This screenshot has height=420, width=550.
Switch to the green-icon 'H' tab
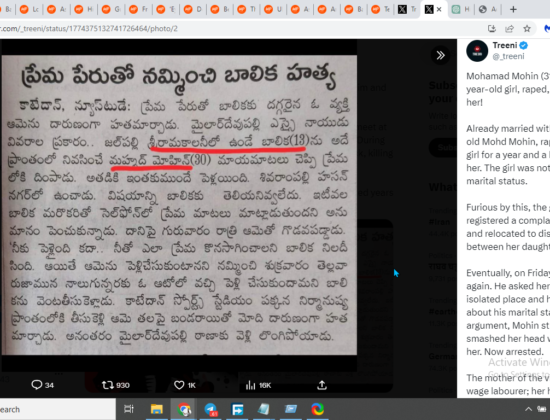tap(460, 9)
